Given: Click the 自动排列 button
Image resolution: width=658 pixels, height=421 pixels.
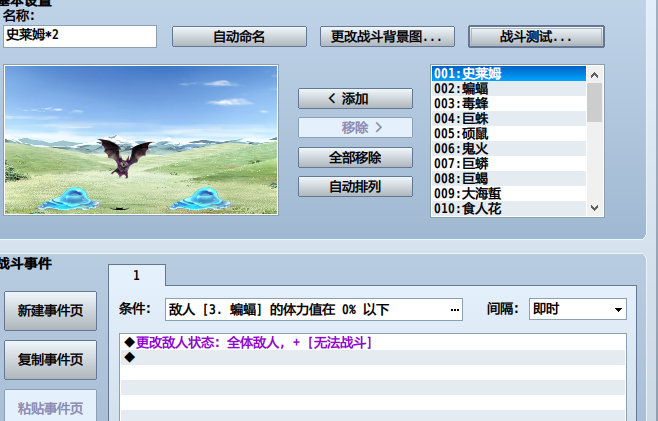Looking at the screenshot, I should [x=355, y=186].
